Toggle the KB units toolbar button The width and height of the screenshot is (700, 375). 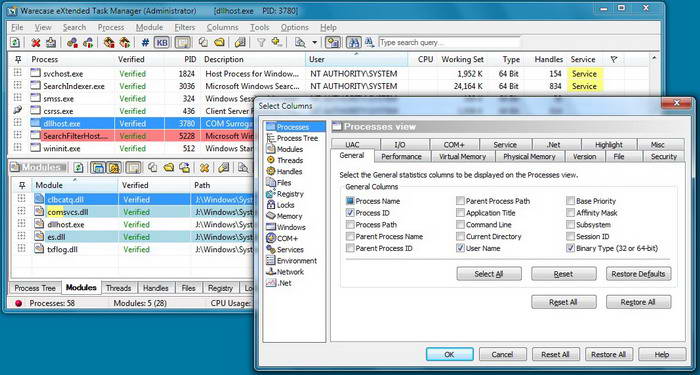coord(162,42)
